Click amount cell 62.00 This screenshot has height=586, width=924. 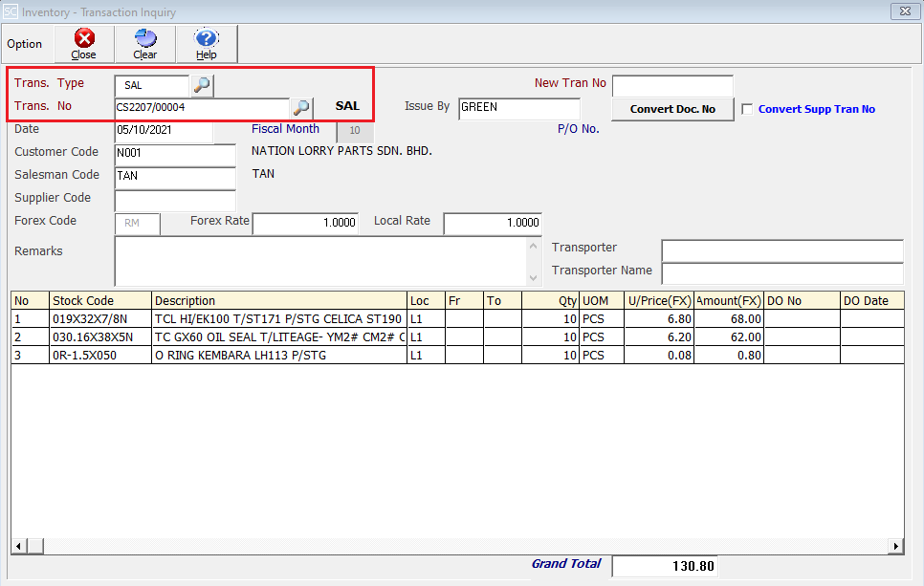pos(729,336)
